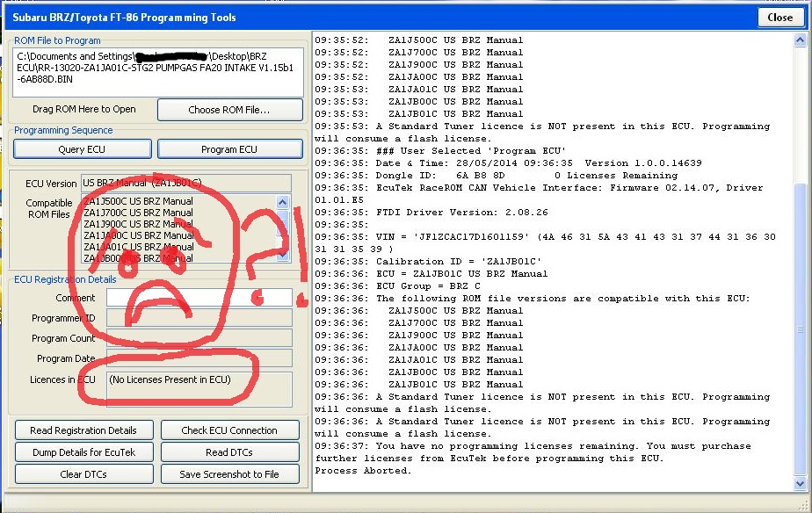Viewport: 812px width, 513px height.
Task: Click the Clear DTCs button
Action: pyautogui.click(x=83, y=474)
